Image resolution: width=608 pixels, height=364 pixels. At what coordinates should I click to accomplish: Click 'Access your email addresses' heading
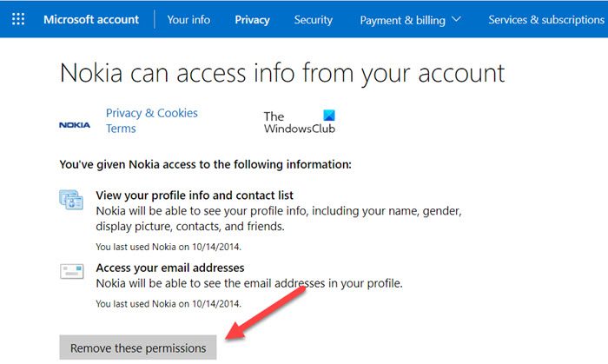tap(170, 268)
